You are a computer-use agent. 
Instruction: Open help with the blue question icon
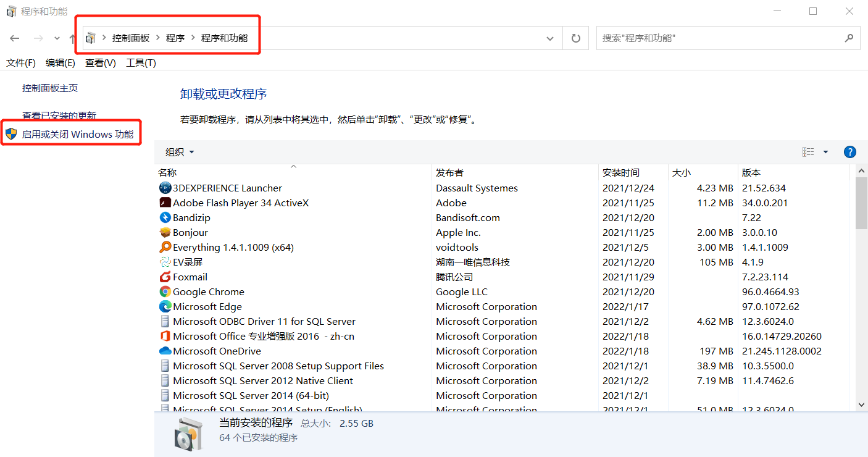(849, 152)
